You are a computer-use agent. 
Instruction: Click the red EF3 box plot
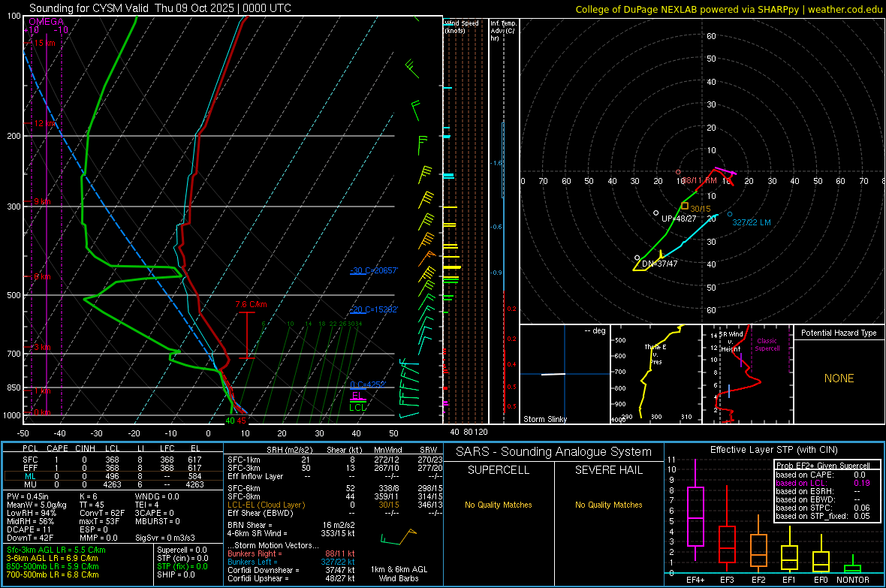[727, 544]
